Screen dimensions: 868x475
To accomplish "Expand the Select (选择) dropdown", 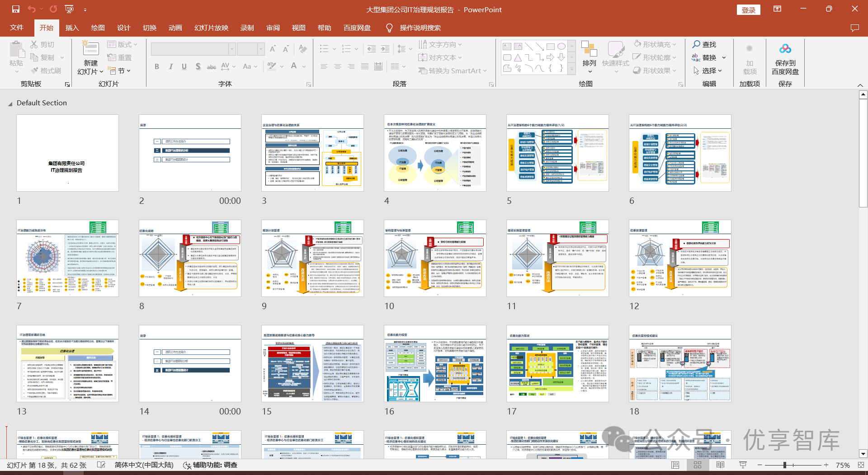I will 709,71.
